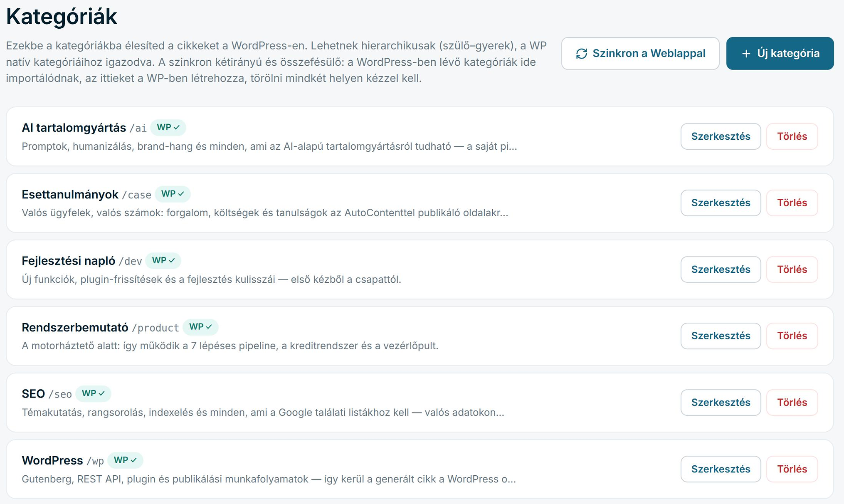Click the WP badge next to Esettanulmányok

pos(173,194)
